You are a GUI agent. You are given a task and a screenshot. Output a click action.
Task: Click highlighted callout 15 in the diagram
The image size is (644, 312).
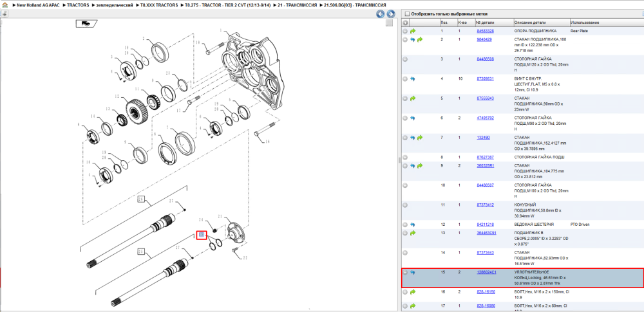202,235
